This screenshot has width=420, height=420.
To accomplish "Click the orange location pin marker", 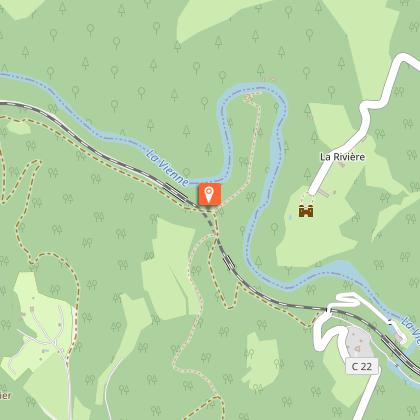I will pos(209,194).
